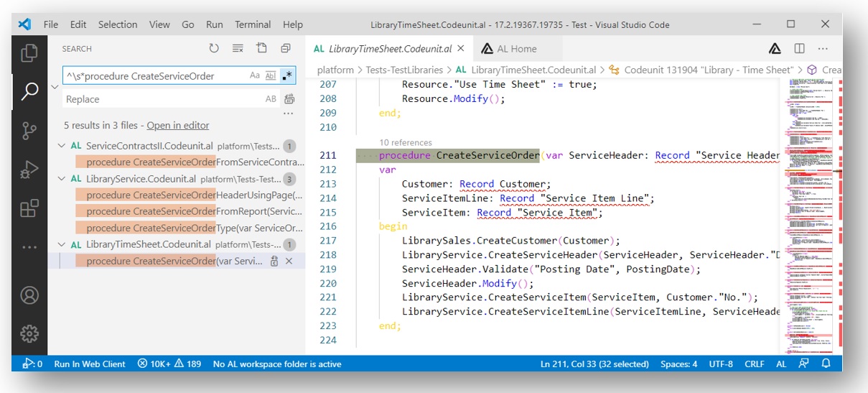Select the AL language mode in status bar
Viewport: 868px width, 393px height.
pyautogui.click(x=781, y=364)
